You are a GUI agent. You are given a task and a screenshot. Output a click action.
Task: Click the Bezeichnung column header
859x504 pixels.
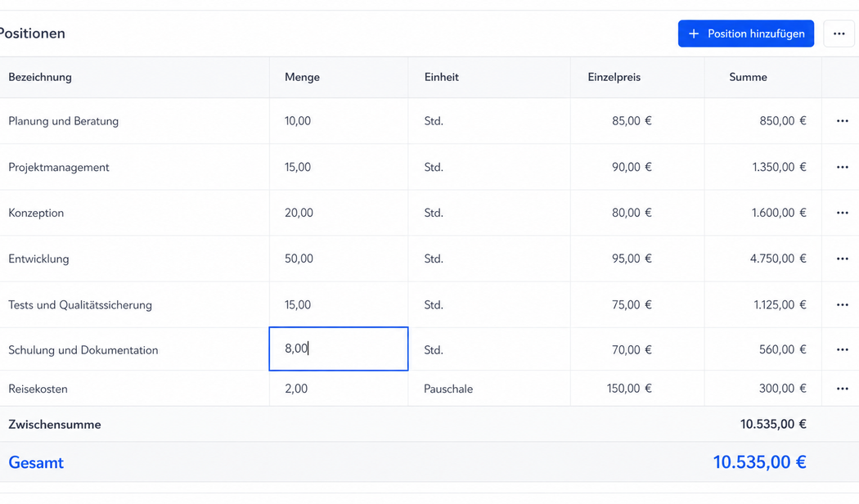coord(40,77)
